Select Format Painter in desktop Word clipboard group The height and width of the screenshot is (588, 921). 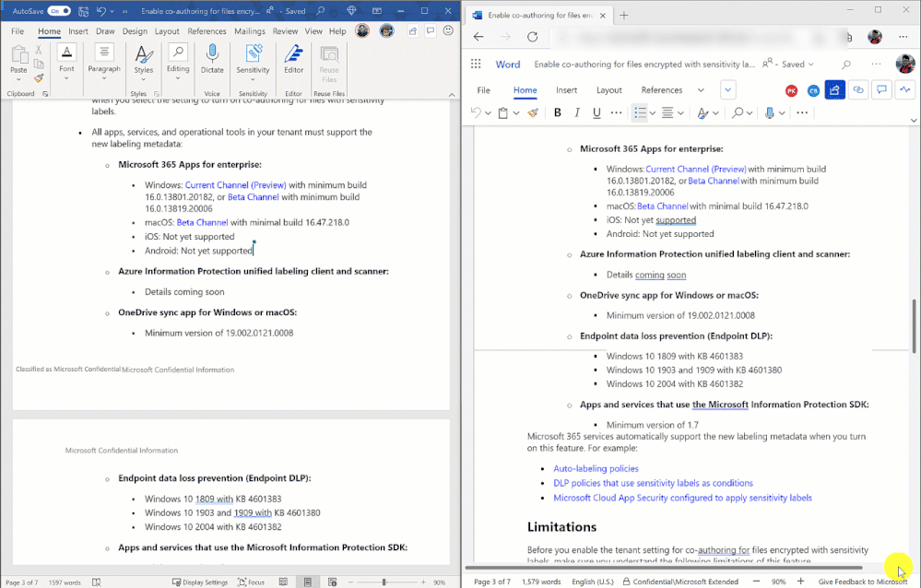[x=39, y=78]
